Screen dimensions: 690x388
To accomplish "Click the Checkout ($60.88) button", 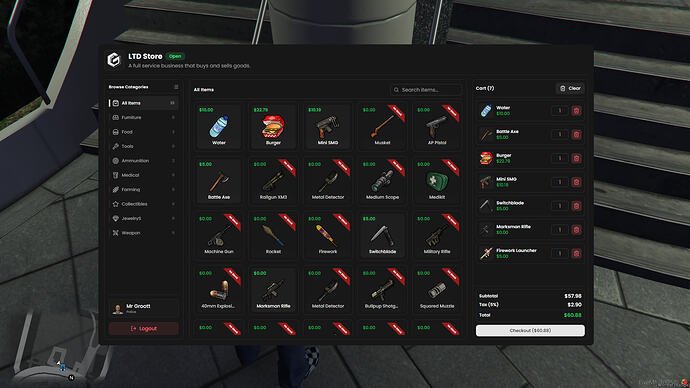I will (x=530, y=330).
